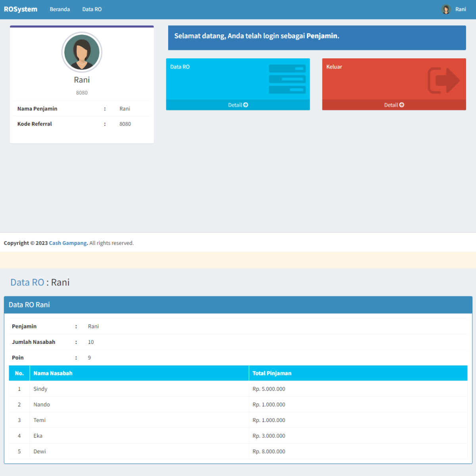This screenshot has height=476, width=476.
Task: Click the Rp. 5.000.000 loan amount
Action: 269,389
